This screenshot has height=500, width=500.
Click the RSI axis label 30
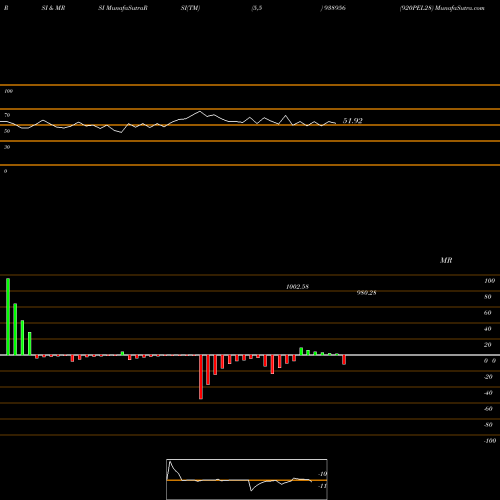point(7,147)
